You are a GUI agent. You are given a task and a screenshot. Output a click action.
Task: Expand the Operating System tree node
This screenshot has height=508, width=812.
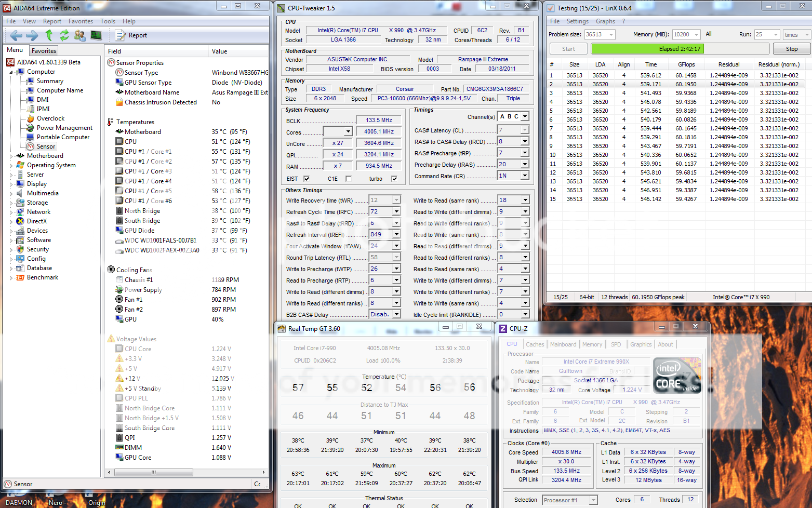[x=11, y=165]
